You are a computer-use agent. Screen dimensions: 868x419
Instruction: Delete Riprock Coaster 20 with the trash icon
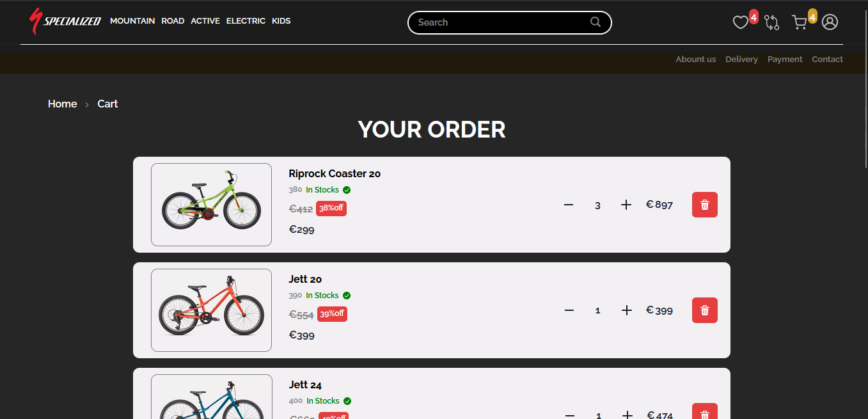[x=704, y=205]
